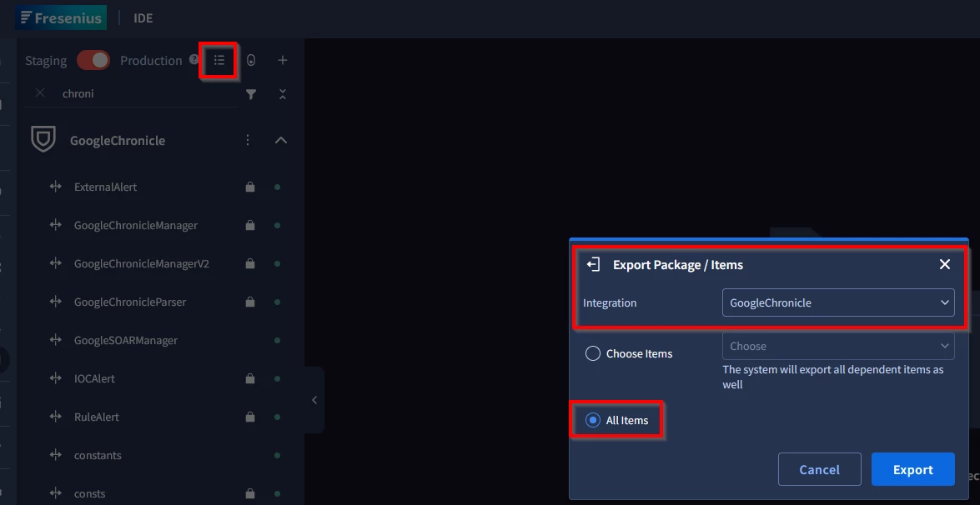Viewport: 980px width, 505px height.
Task: Click the arrows icon beside IOCAlert
Action: (56, 377)
